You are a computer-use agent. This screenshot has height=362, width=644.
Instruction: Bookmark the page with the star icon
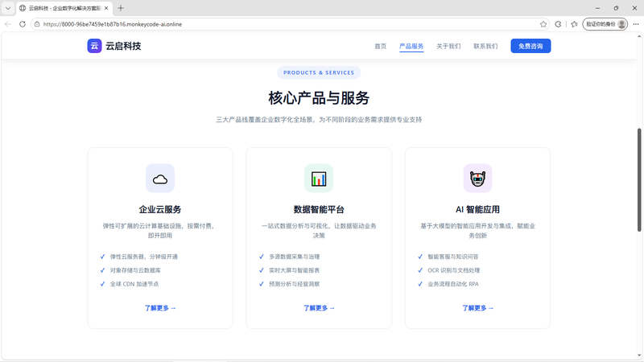[543, 24]
